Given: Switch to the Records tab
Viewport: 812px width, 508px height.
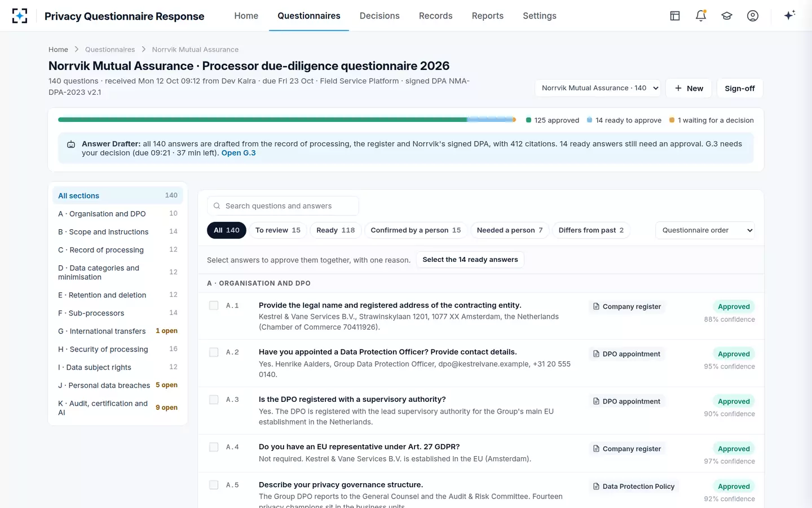Looking at the screenshot, I should [435, 16].
